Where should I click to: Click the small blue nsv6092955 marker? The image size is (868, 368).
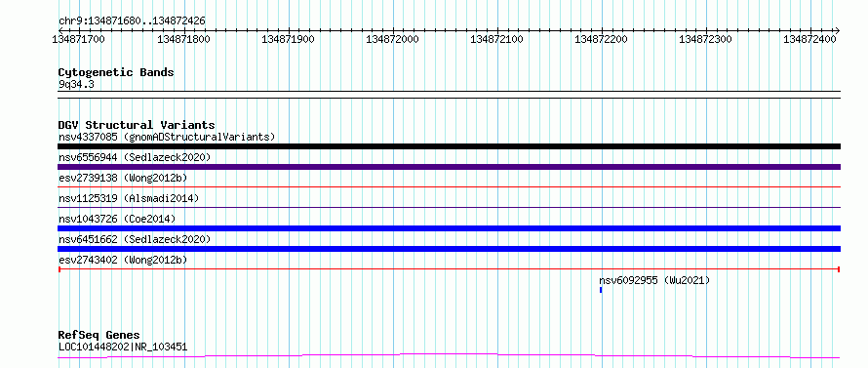[x=601, y=290]
